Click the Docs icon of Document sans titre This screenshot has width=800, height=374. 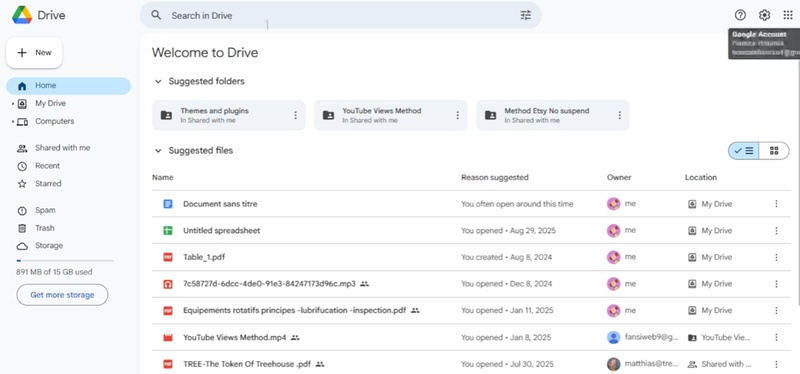pyautogui.click(x=168, y=204)
